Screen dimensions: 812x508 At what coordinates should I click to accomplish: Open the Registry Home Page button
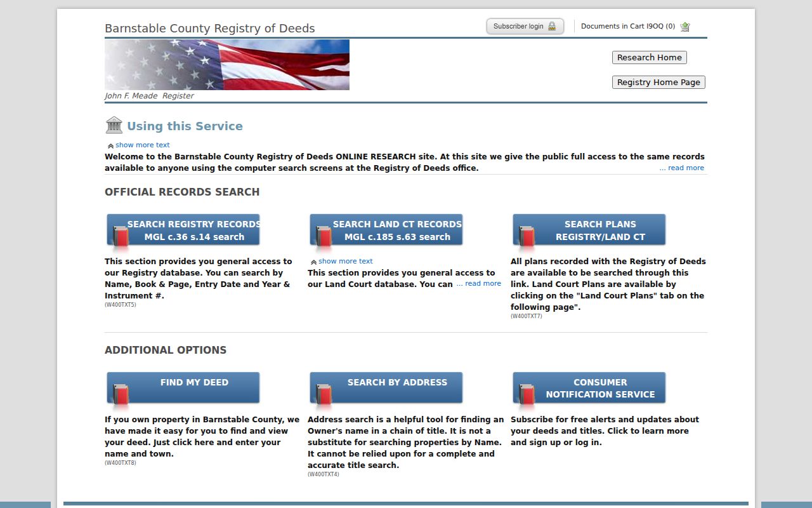pyautogui.click(x=658, y=82)
